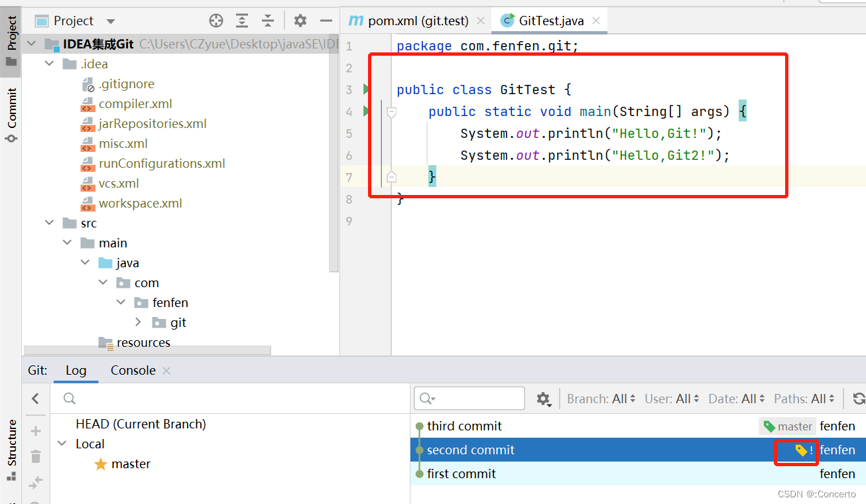Switch to pom.xml (git.test) tab
Viewport: 866px width, 504px height.
(x=417, y=21)
